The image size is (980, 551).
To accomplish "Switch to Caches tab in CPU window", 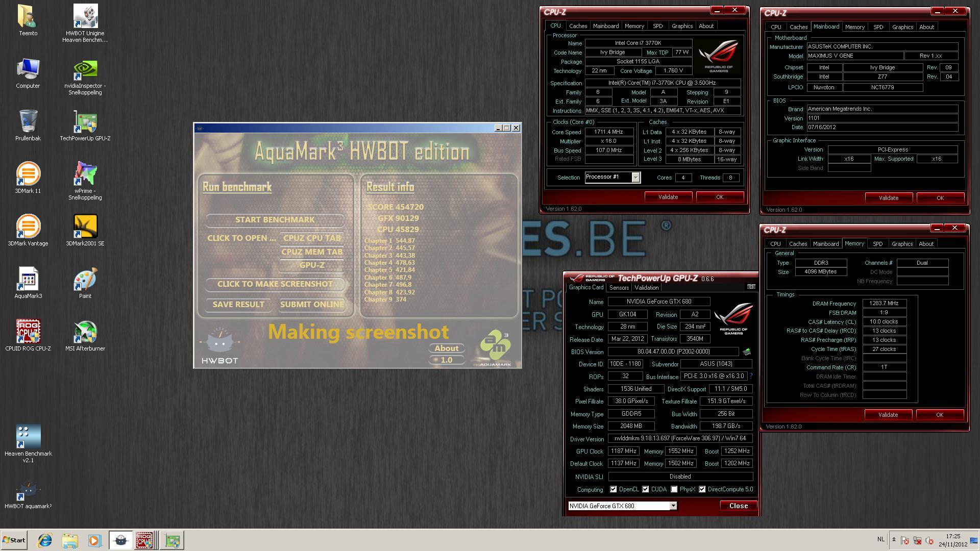I will click(578, 26).
